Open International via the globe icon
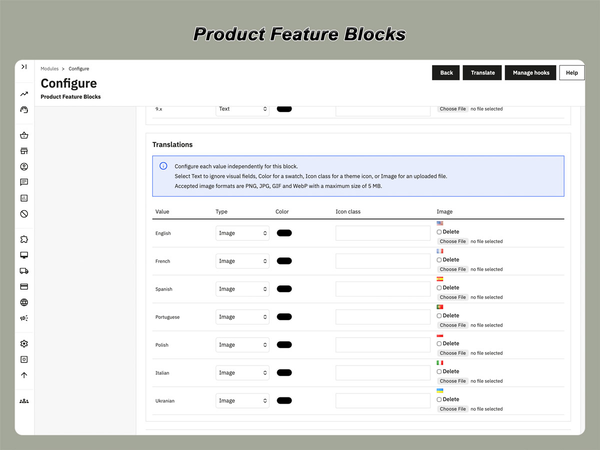The image size is (600, 450). (24, 302)
